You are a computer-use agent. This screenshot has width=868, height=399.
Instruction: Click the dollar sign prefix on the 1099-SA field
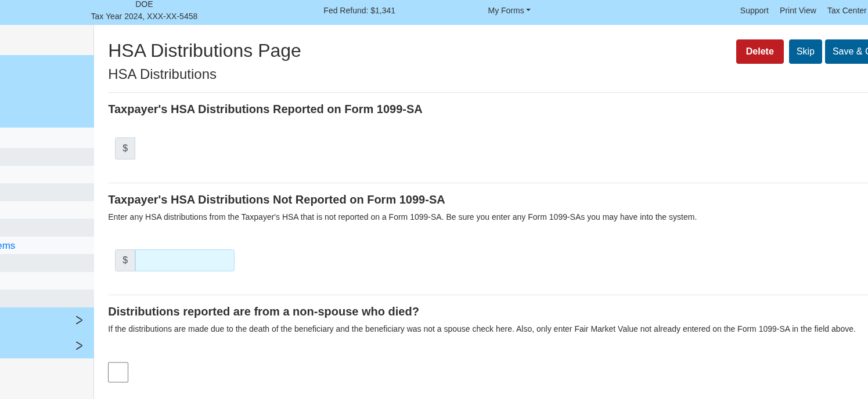click(125, 148)
